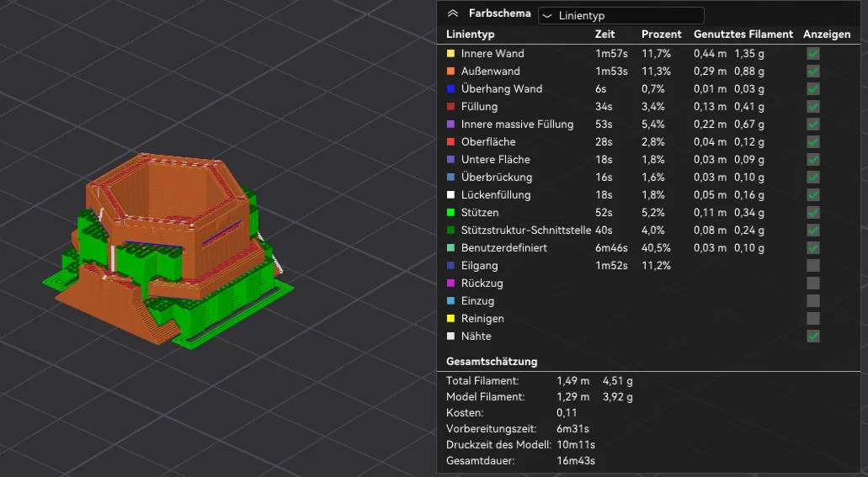Click the blue Überhang Wand color swatch

tap(450, 89)
